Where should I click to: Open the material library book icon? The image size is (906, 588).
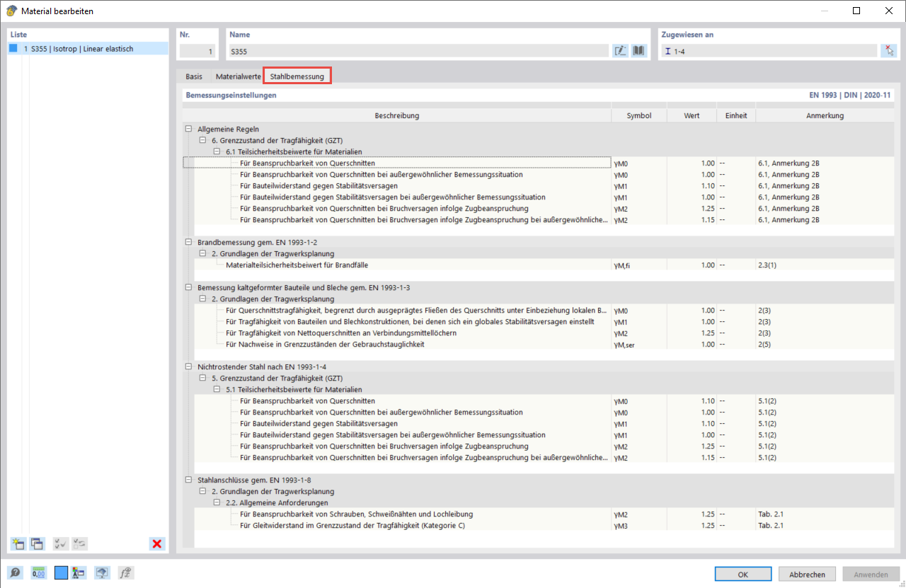click(x=639, y=51)
